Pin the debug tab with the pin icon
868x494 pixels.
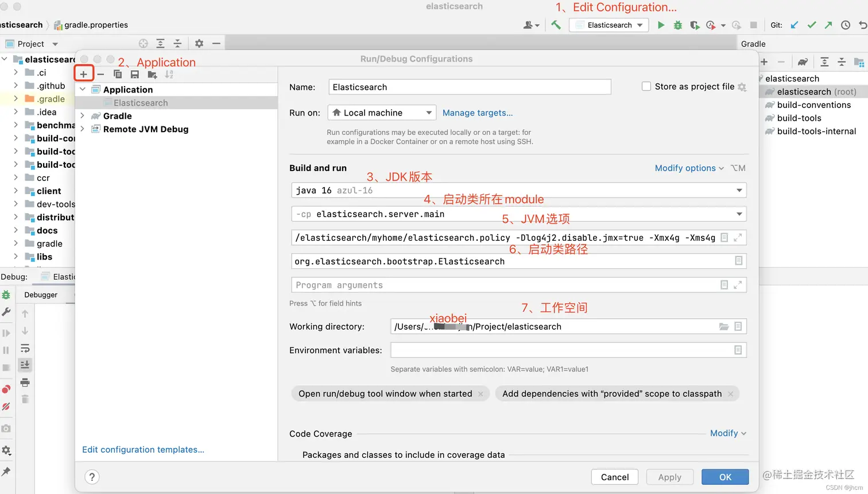coord(6,472)
